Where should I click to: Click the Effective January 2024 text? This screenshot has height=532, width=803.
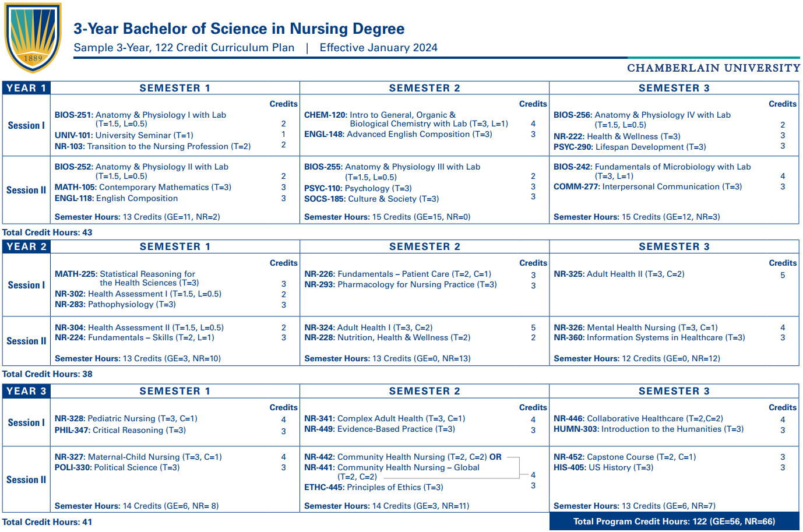pyautogui.click(x=378, y=48)
